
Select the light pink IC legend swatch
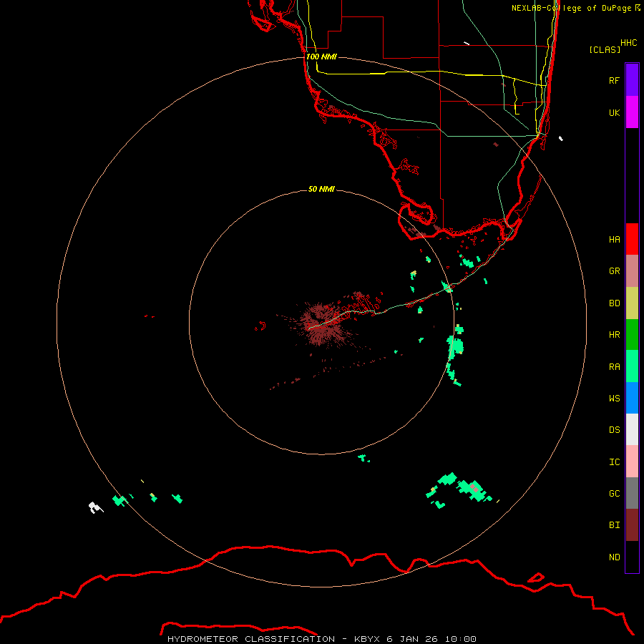[x=632, y=462]
